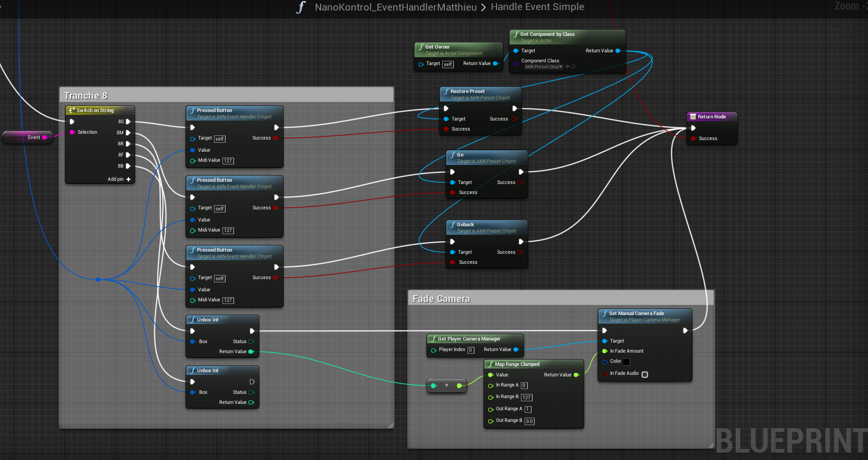Click Map Range Clamped Return Value pin
The width and height of the screenshot is (868, 460).
click(576, 375)
